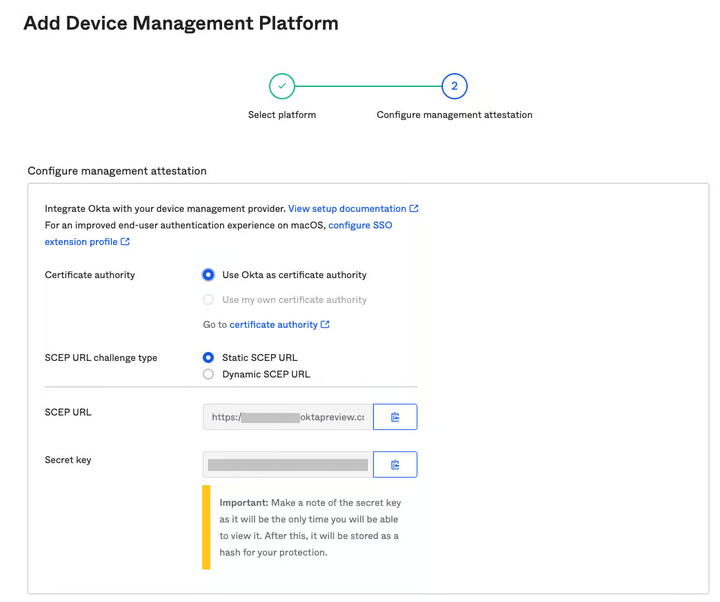Click the Certificate authority label
720x602 pixels.
(90, 275)
